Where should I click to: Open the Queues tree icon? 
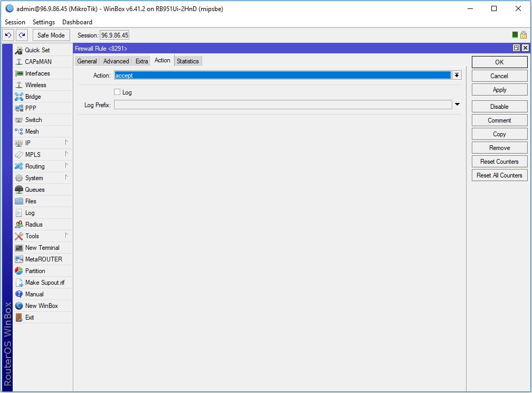tap(19, 190)
